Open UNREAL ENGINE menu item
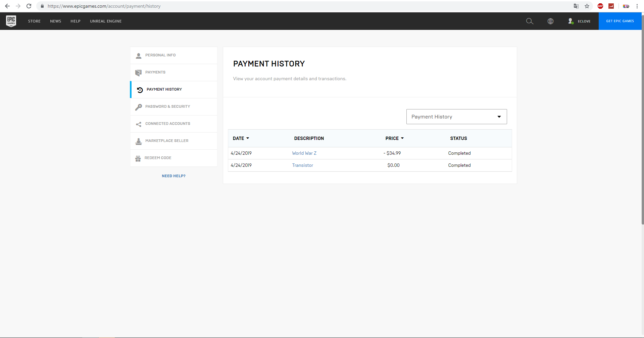This screenshot has width=644, height=338. coord(106,21)
